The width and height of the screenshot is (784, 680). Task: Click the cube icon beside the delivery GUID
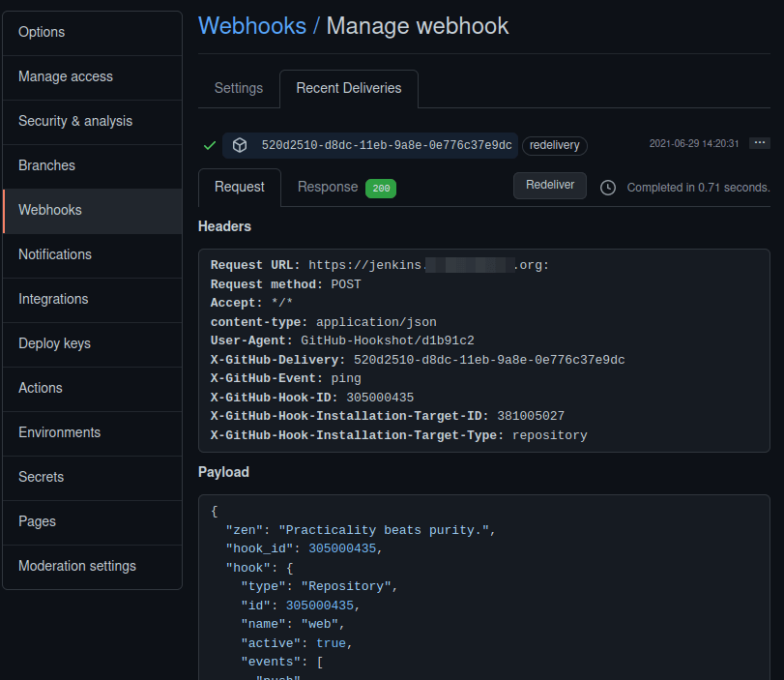[x=239, y=145]
